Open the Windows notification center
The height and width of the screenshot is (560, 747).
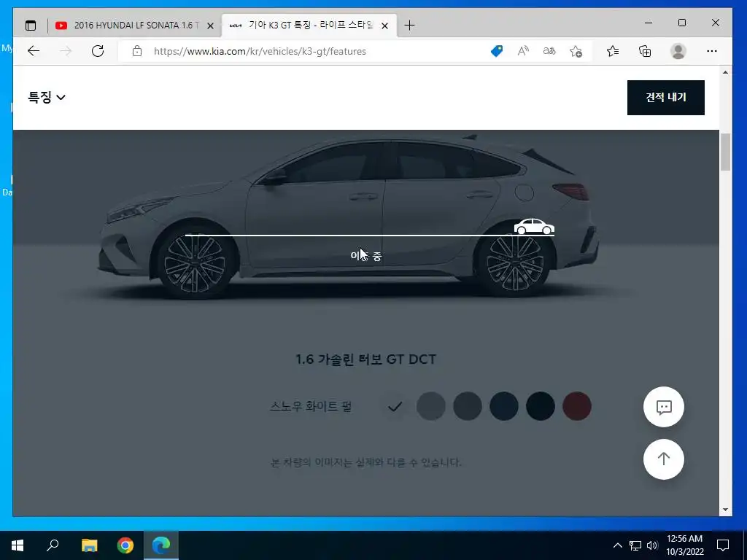click(723, 545)
